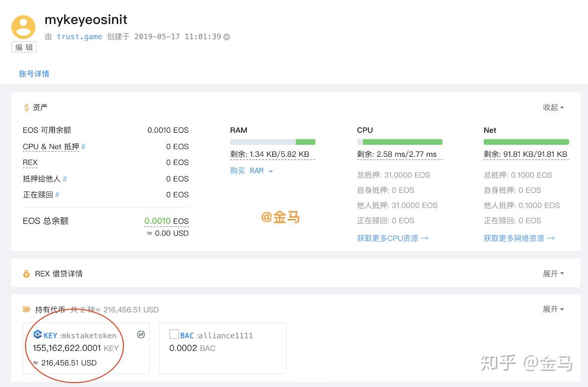Expand the 持有代币 panel with 展开

(x=553, y=310)
